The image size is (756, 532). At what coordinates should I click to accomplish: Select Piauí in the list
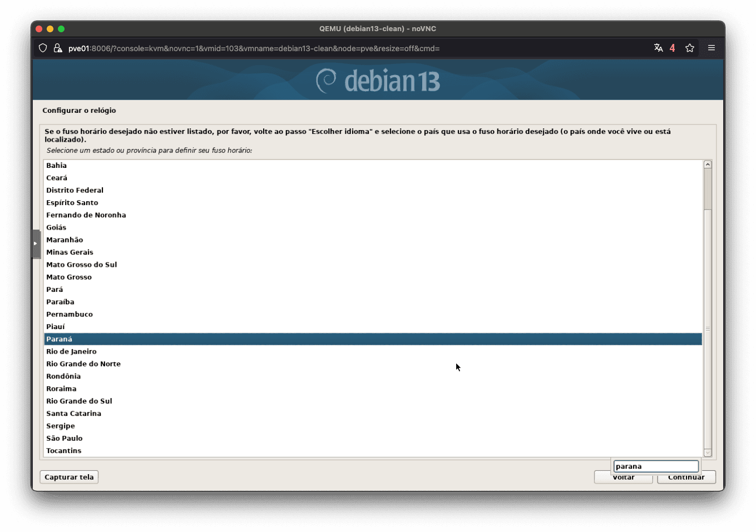tap(373, 327)
